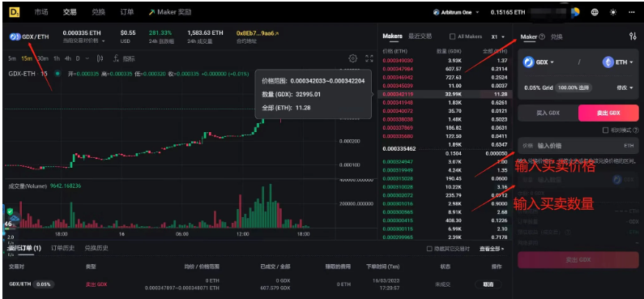Tick the checkbox below the sell GDX button
This screenshot has height=299, width=644.
[x=605, y=130]
